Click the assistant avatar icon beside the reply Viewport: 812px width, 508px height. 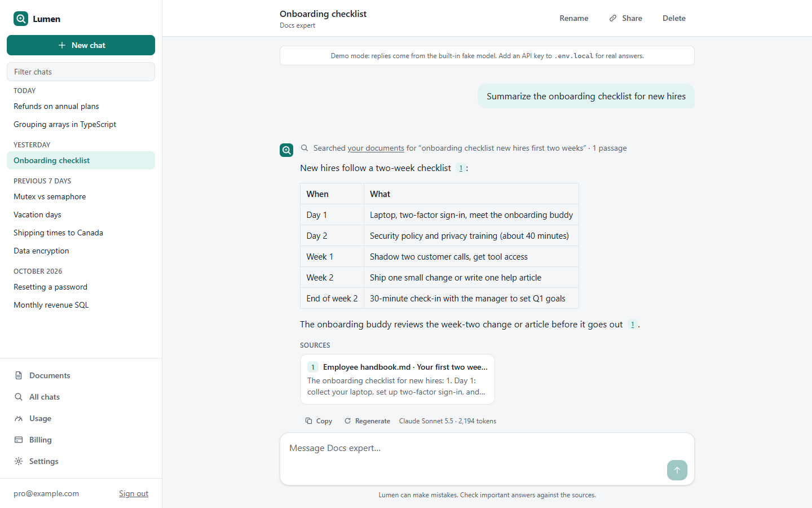point(286,150)
